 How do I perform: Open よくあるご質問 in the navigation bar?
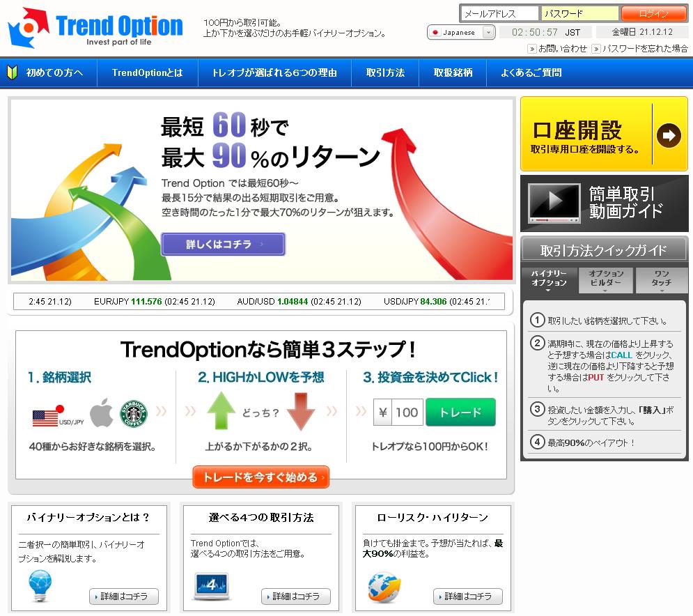click(x=531, y=72)
